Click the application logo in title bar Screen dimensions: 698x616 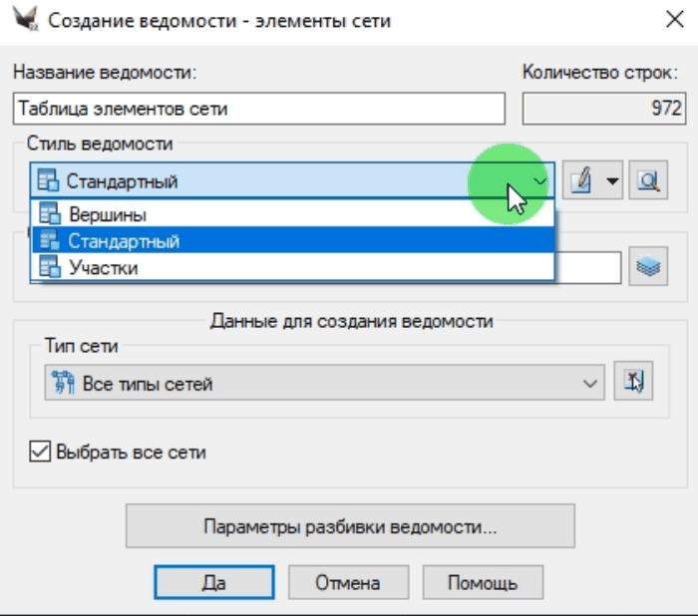click(x=25, y=20)
